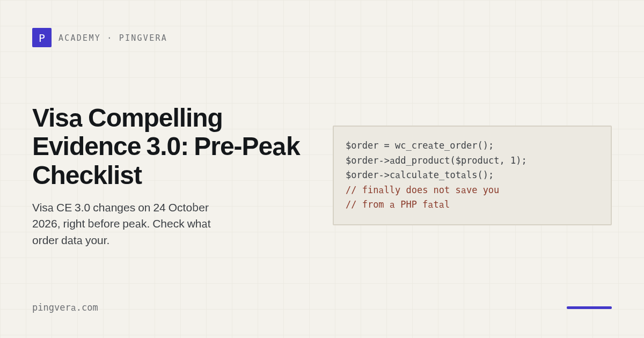Click the 'order data your.' subtitle line
The image size is (644, 338).
[71, 240]
